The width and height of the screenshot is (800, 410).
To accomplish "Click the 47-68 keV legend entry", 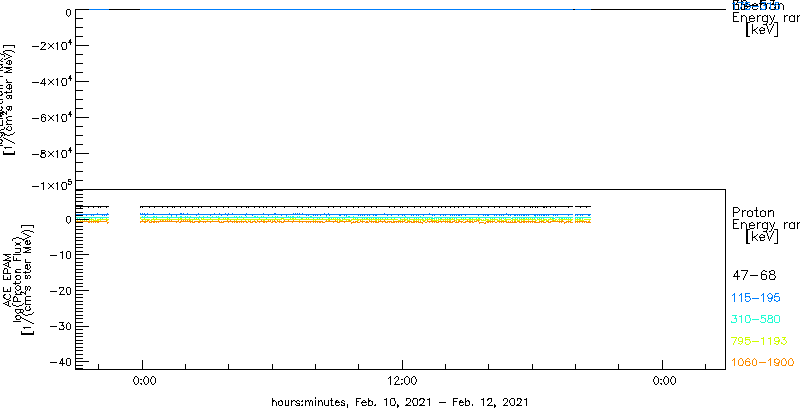I will [x=754, y=276].
